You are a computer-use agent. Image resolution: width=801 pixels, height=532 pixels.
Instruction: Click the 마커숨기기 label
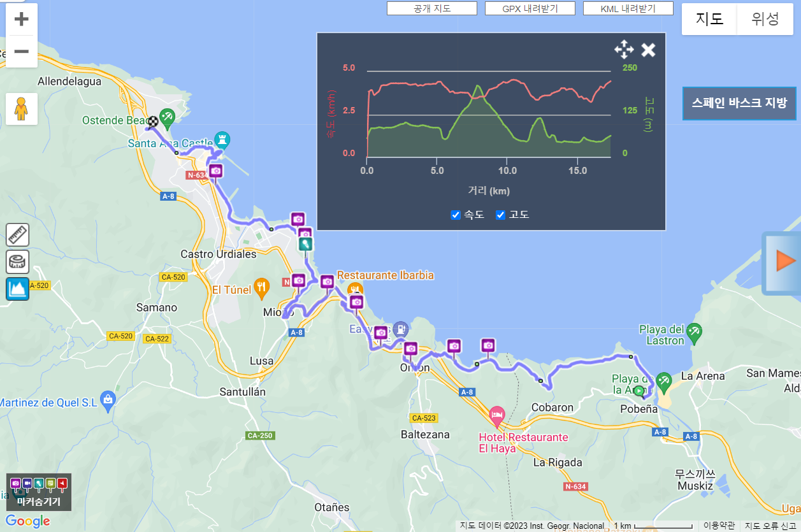39,501
